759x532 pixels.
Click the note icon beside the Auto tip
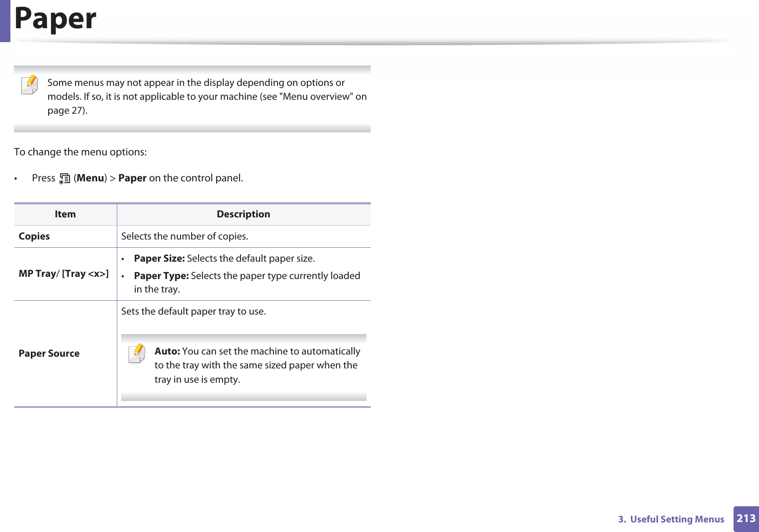[x=137, y=353]
